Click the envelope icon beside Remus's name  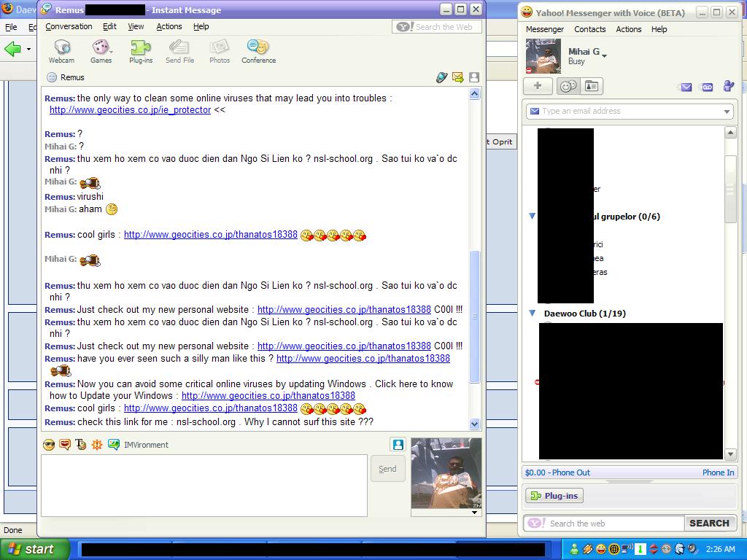pos(458,77)
